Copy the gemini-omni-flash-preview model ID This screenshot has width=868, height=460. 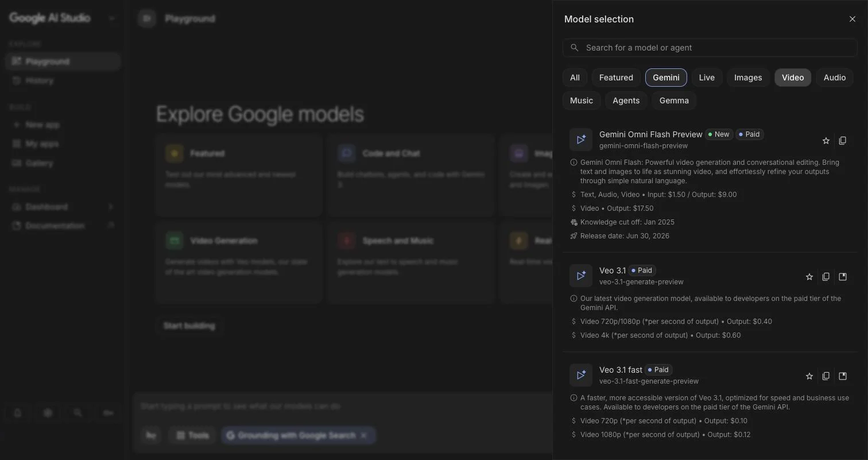(x=843, y=141)
